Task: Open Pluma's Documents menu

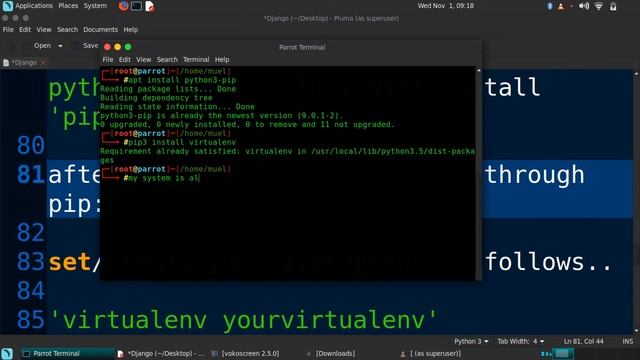Action: (100, 29)
